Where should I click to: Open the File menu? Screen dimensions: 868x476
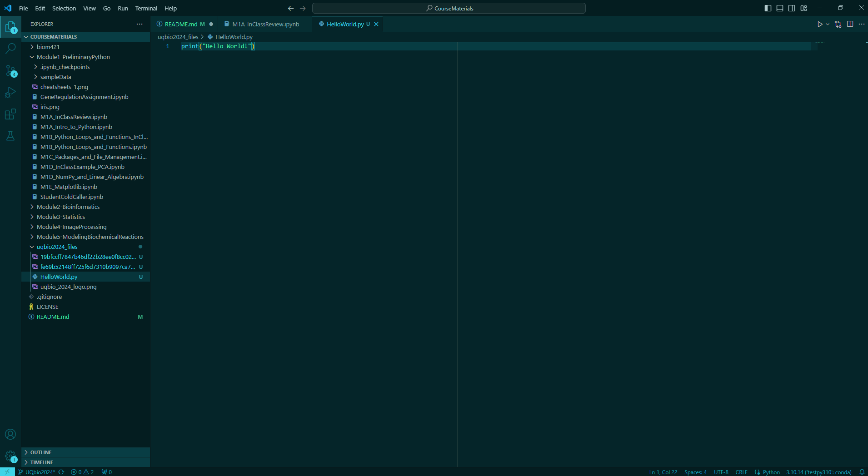(x=24, y=8)
